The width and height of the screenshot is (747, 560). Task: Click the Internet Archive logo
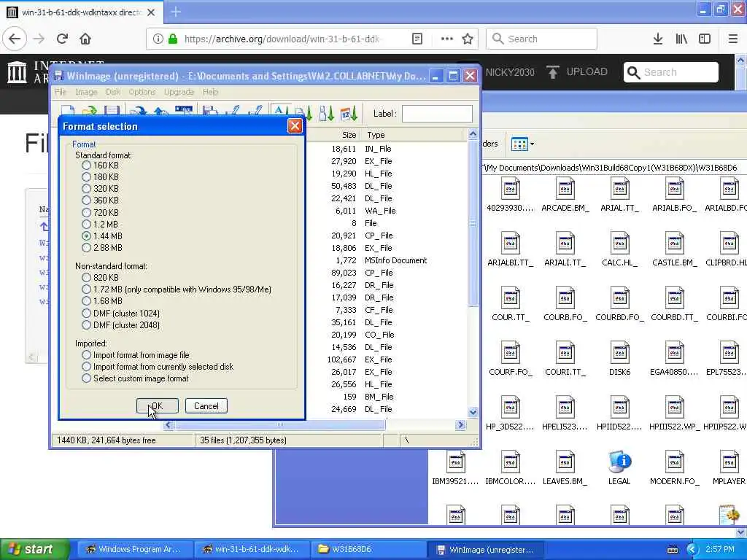pyautogui.click(x=18, y=72)
